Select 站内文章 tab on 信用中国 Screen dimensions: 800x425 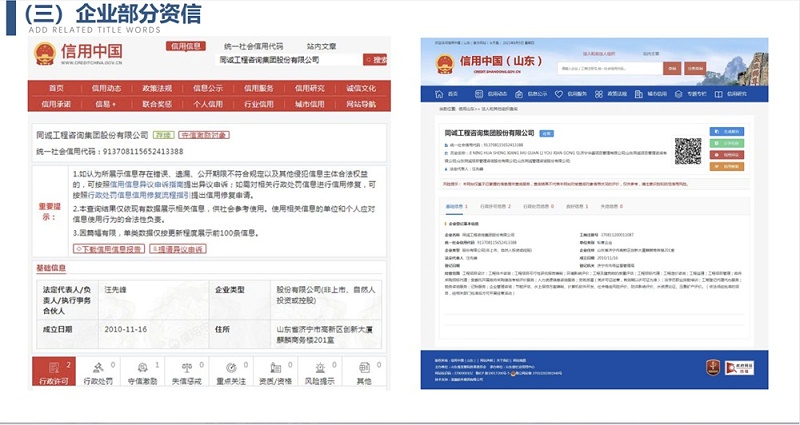click(x=321, y=46)
